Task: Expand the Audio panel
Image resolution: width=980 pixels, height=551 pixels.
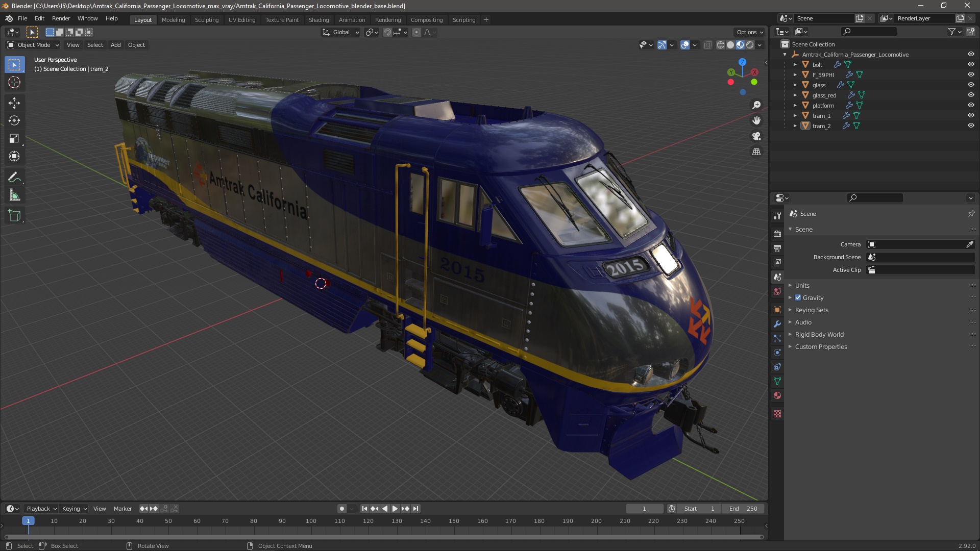Action: point(803,322)
